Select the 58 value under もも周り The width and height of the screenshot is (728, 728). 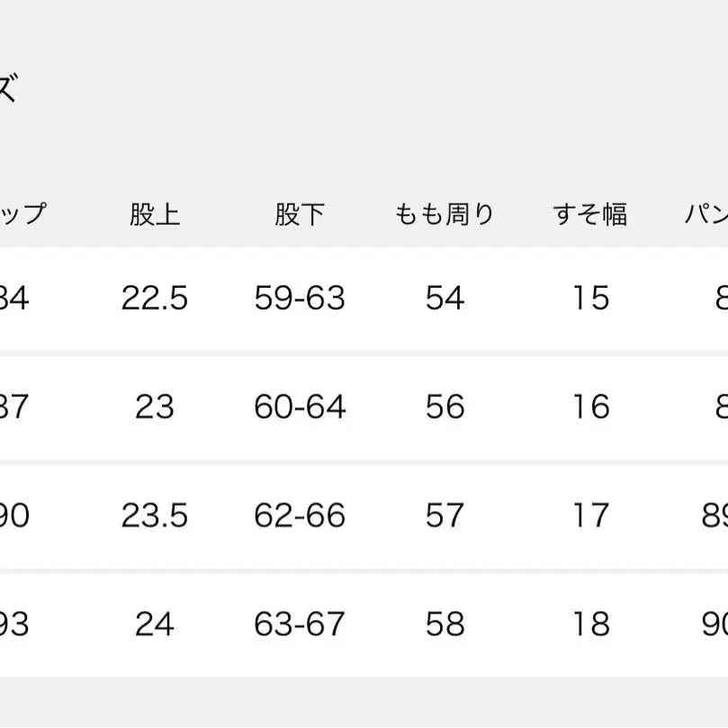coord(445,624)
